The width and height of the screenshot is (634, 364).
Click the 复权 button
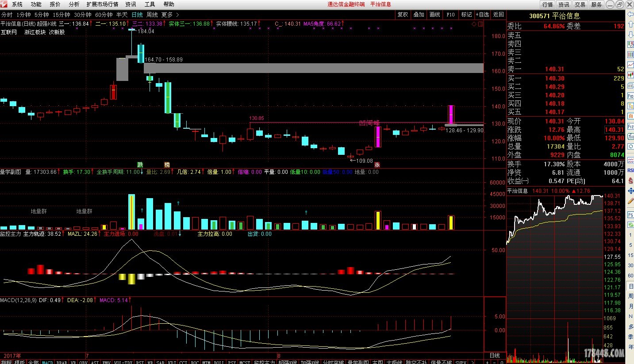pos(403,15)
